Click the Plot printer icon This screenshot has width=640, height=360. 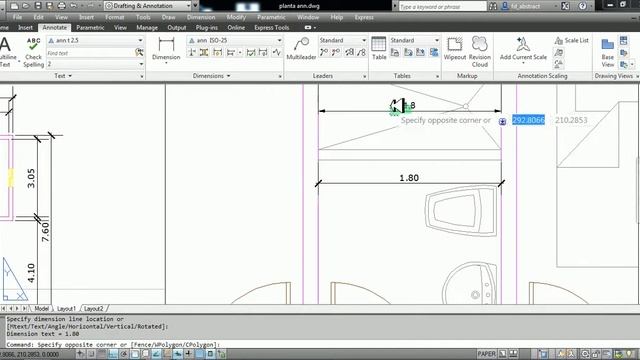61,6
